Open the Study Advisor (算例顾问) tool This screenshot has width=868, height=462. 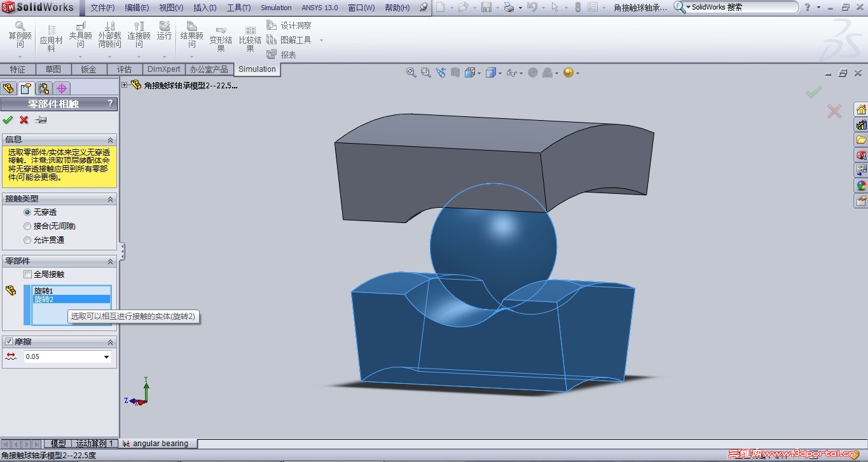pos(20,35)
